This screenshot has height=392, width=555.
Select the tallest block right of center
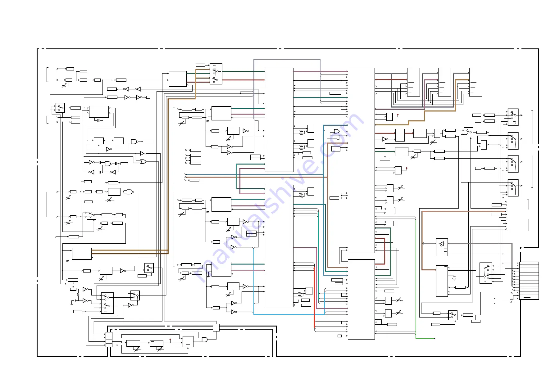361,160
